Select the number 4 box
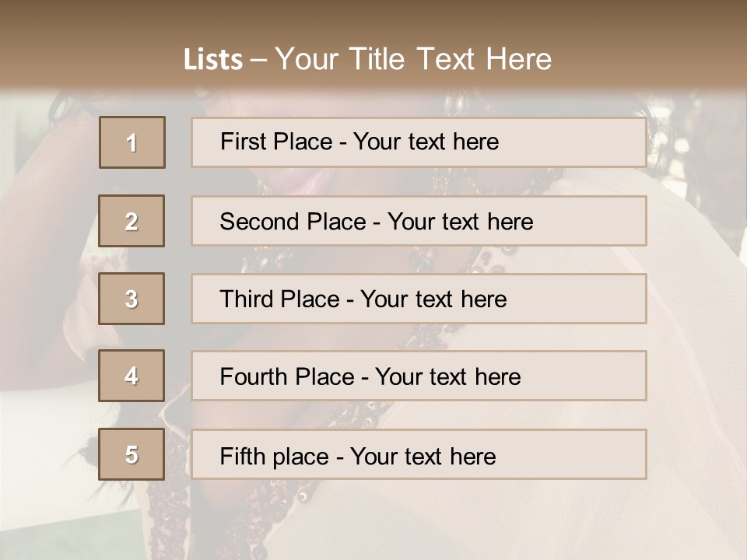Image resolution: width=747 pixels, height=560 pixels. click(132, 376)
